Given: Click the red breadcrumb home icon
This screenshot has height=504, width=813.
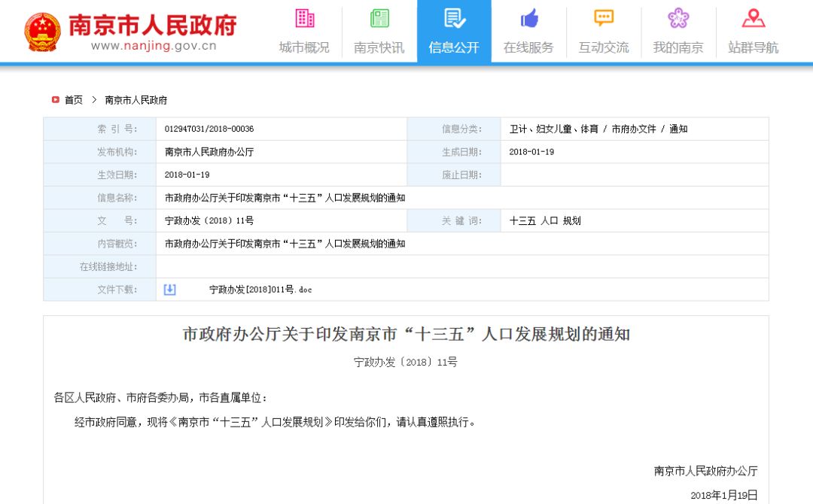Looking at the screenshot, I should click(x=56, y=99).
